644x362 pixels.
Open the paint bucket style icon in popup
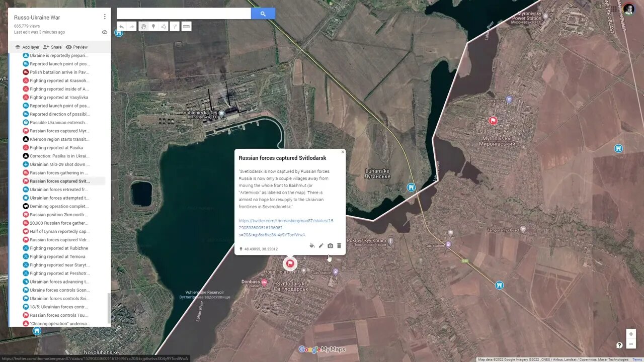click(312, 246)
